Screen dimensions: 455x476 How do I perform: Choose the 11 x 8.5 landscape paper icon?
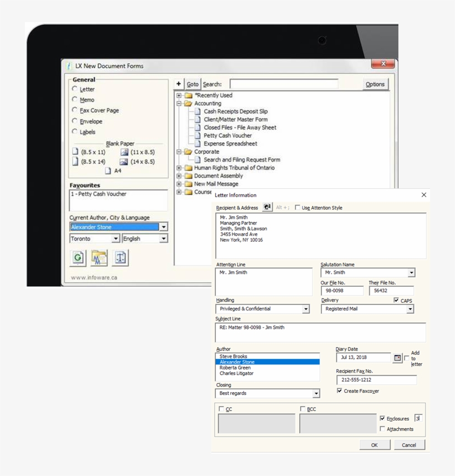124,152
